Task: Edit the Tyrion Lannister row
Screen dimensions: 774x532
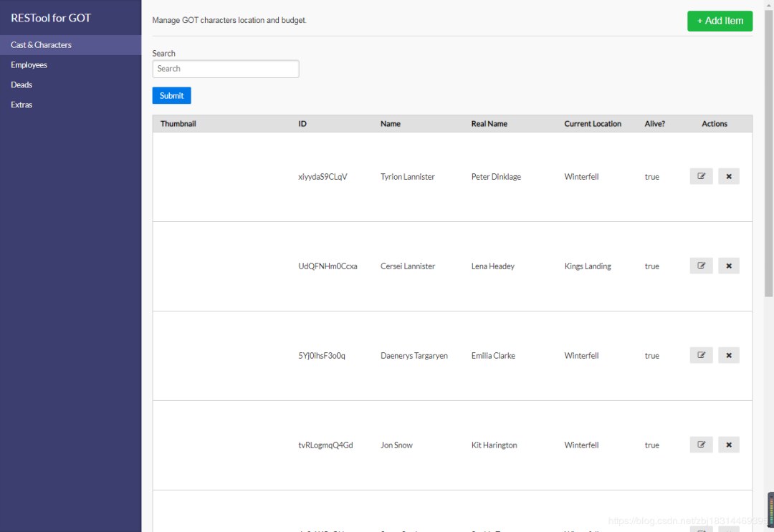Action: (701, 177)
